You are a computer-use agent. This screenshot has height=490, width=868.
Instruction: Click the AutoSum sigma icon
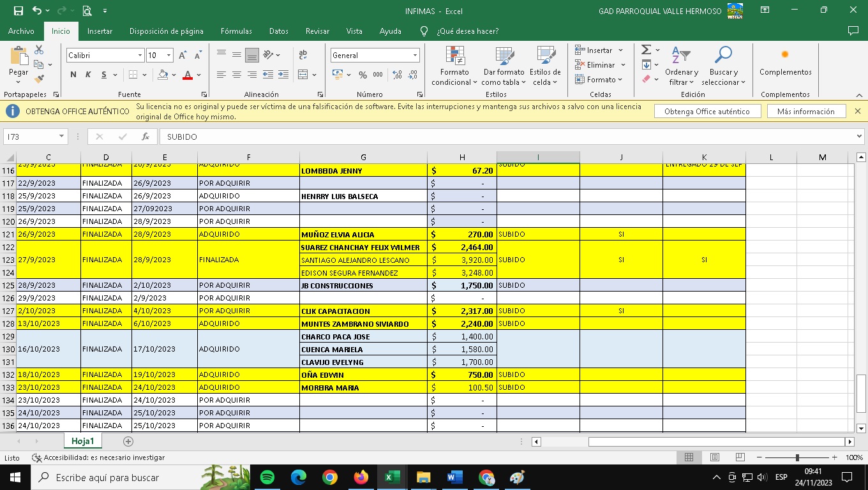tap(646, 50)
